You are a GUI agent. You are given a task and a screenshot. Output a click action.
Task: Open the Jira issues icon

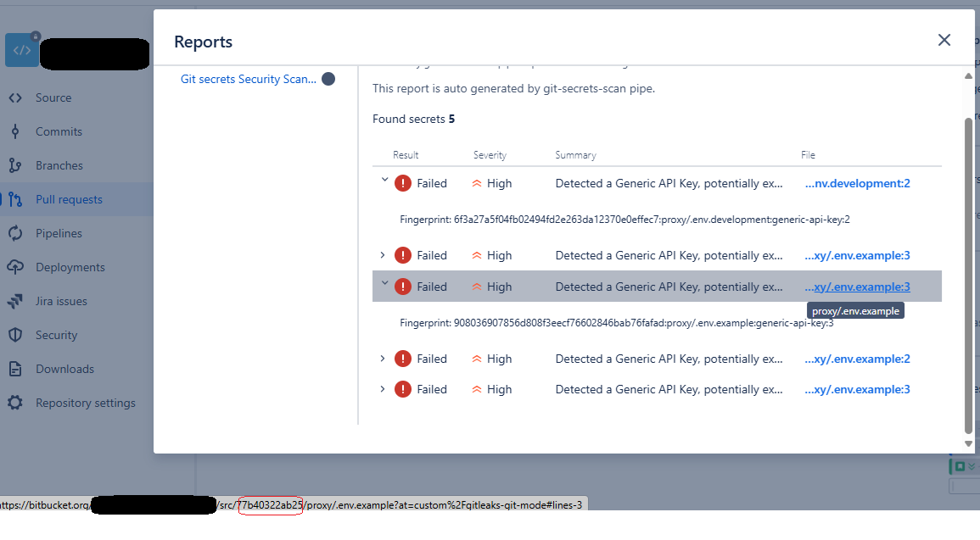click(15, 301)
